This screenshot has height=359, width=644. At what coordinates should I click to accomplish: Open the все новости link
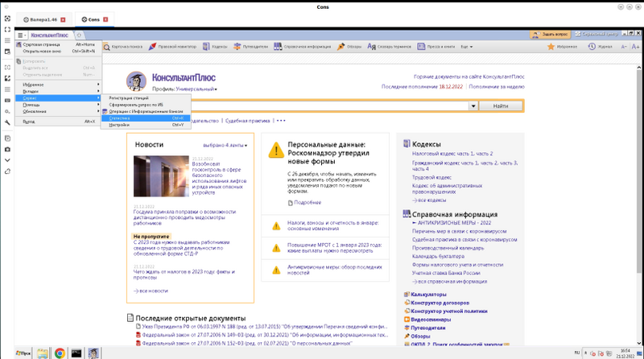[x=151, y=291]
